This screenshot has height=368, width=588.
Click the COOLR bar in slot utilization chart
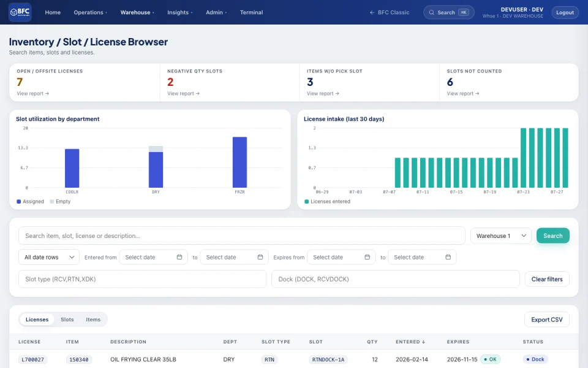[72, 168]
